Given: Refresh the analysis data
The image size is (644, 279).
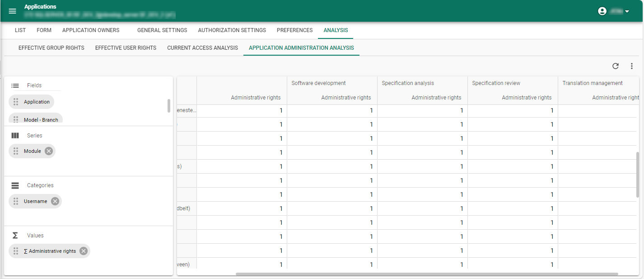Looking at the screenshot, I should pyautogui.click(x=615, y=66).
